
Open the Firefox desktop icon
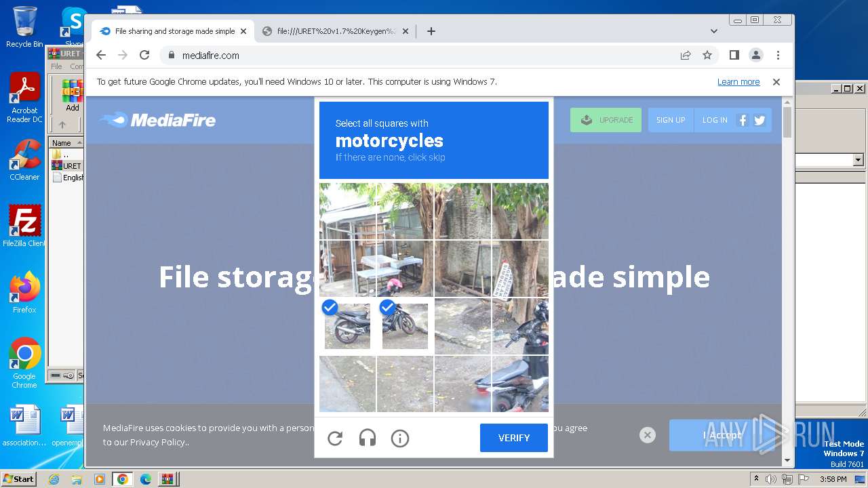(24, 293)
